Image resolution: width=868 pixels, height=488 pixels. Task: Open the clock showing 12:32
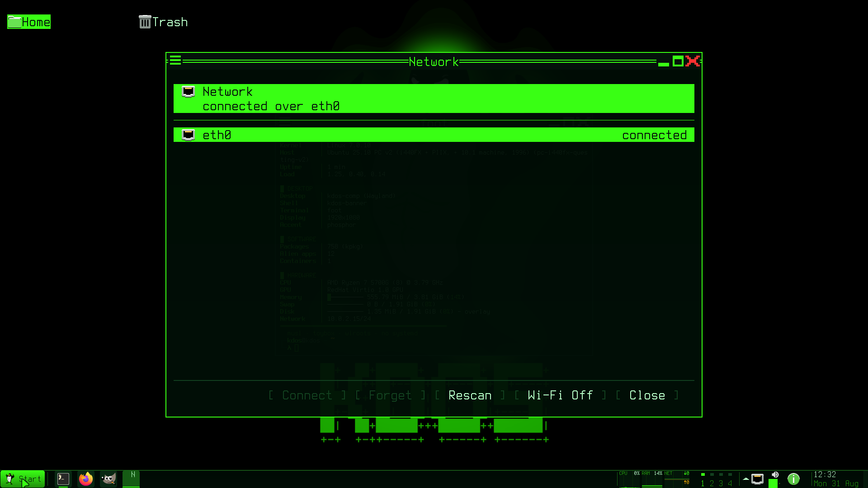825,474
